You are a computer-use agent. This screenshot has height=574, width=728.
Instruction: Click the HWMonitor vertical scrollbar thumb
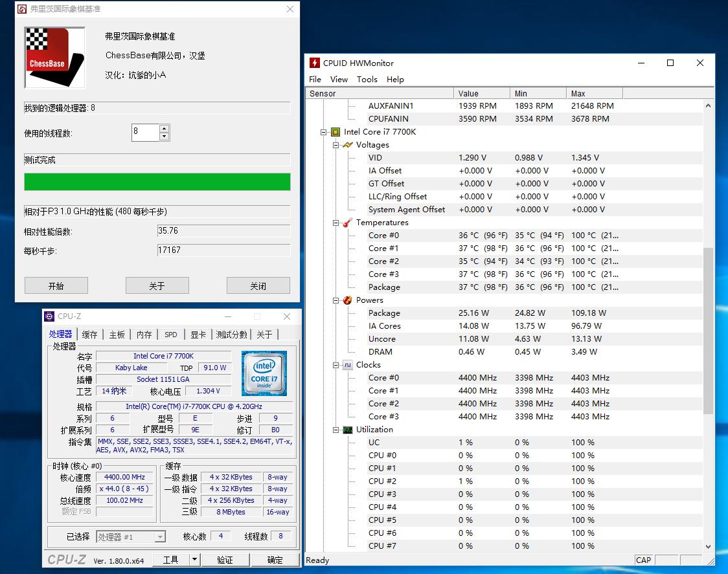coord(707,330)
